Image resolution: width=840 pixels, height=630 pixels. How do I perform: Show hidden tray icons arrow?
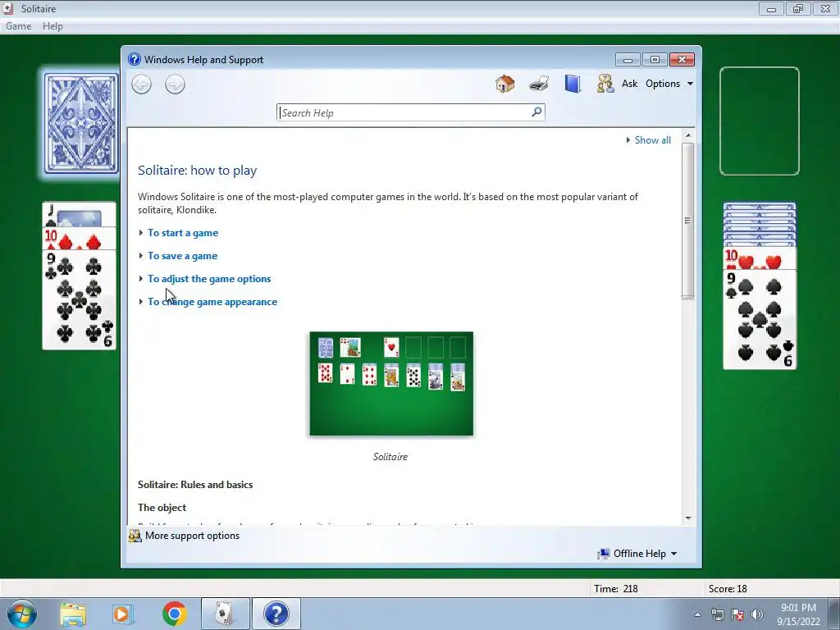click(697, 614)
